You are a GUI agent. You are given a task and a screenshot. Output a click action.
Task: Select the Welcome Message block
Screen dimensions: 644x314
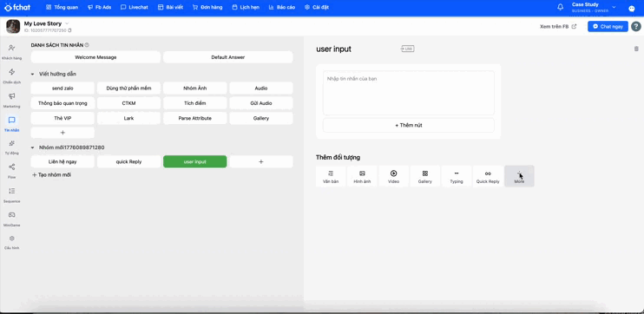pos(95,57)
